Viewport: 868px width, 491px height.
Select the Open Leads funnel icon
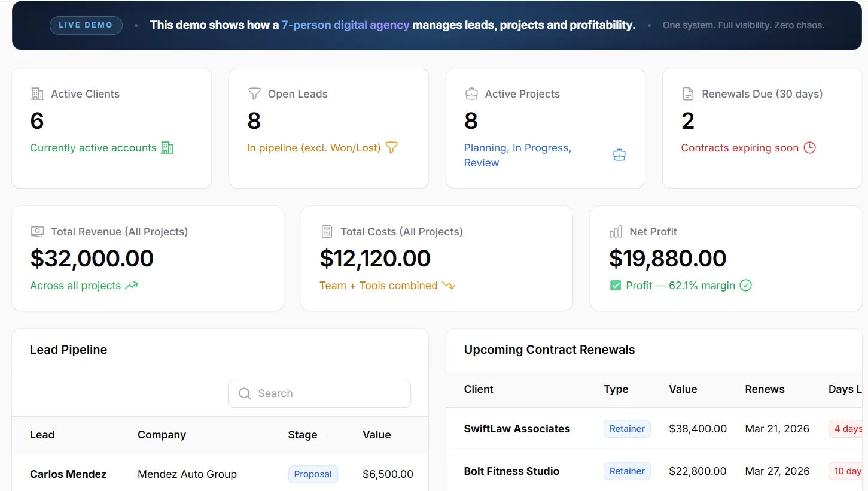(254, 93)
